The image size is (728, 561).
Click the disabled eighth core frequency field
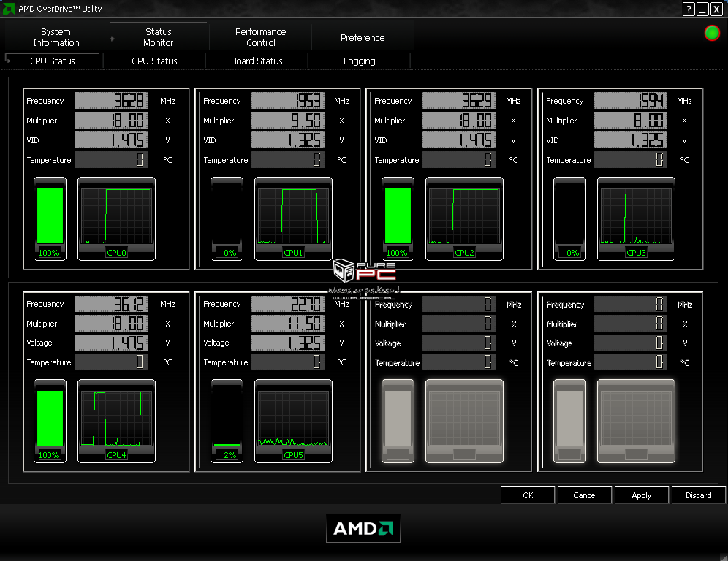coord(631,304)
